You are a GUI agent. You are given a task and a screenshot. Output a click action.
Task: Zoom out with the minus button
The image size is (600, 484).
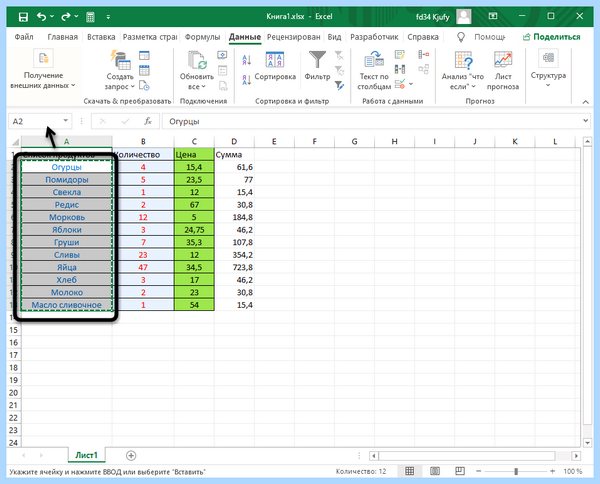coord(479,471)
